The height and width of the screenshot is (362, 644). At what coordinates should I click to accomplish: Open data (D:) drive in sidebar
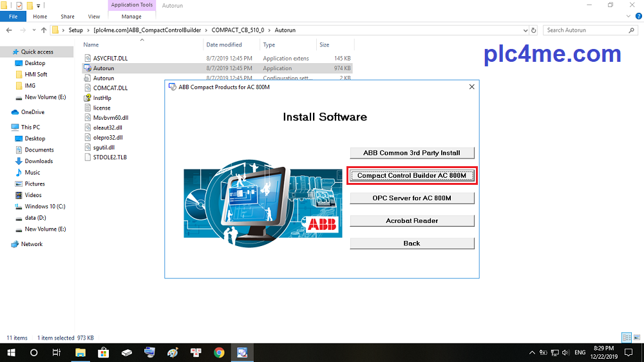tap(35, 217)
